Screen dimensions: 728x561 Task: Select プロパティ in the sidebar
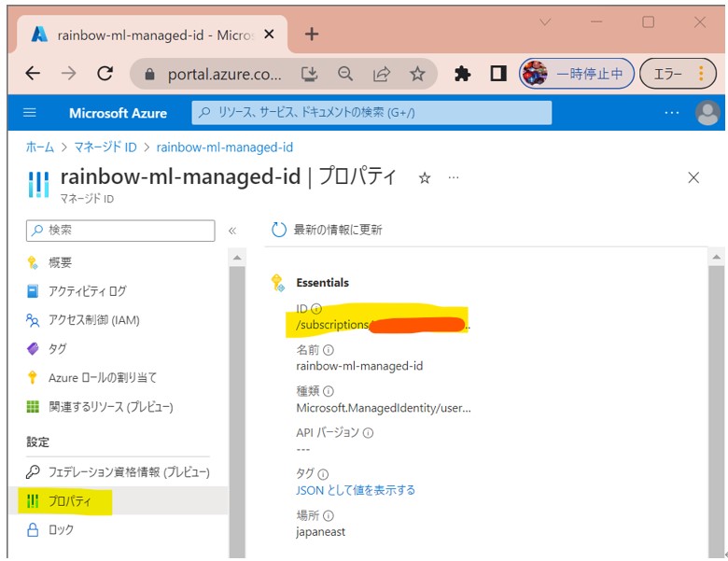point(70,501)
